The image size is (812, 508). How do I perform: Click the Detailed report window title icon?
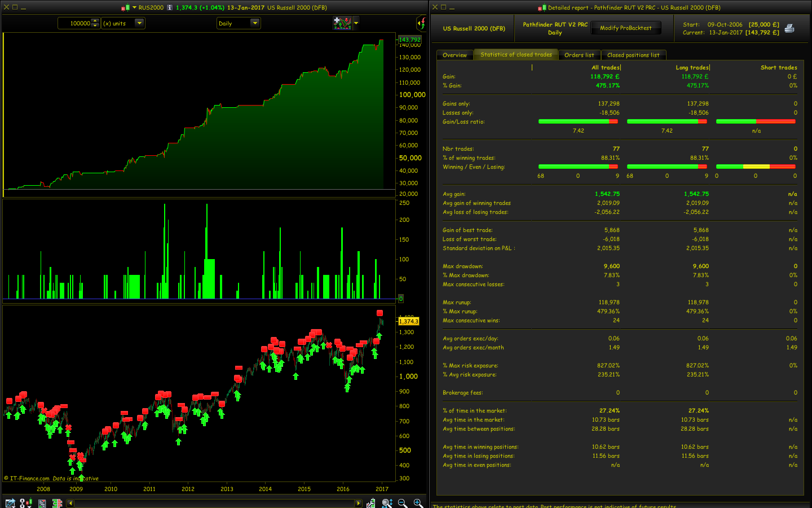pyautogui.click(x=542, y=7)
